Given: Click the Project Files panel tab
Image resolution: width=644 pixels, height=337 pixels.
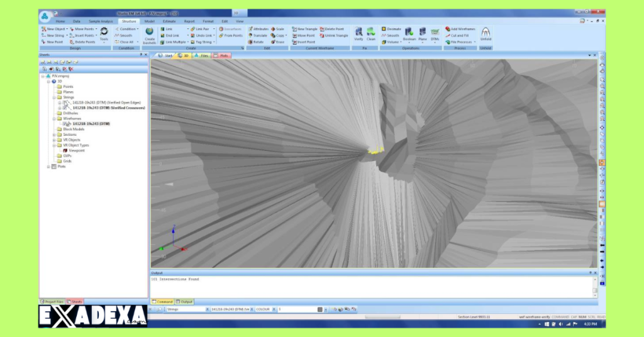Looking at the screenshot, I should (x=52, y=302).
